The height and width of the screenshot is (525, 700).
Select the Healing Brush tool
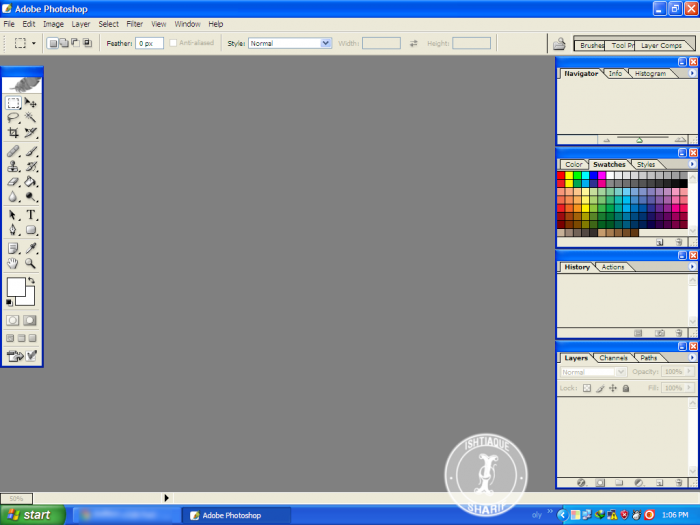coord(13,152)
